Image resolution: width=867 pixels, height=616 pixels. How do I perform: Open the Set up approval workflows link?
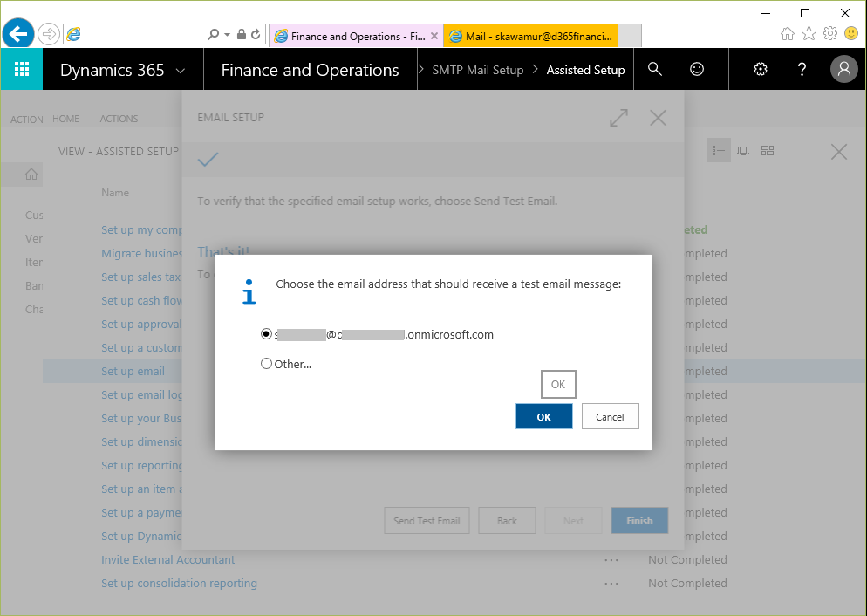(141, 324)
